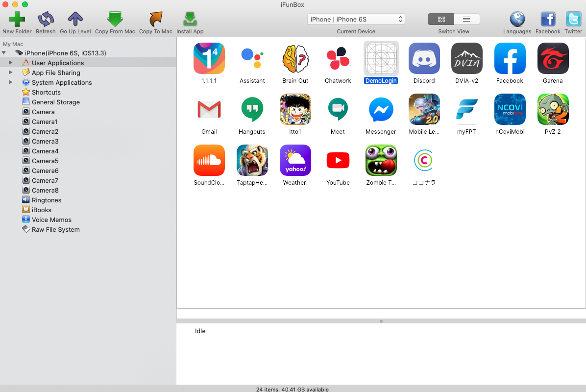Image resolution: width=586 pixels, height=392 pixels.
Task: Click the Facebook toolbar icon
Action: click(x=548, y=20)
